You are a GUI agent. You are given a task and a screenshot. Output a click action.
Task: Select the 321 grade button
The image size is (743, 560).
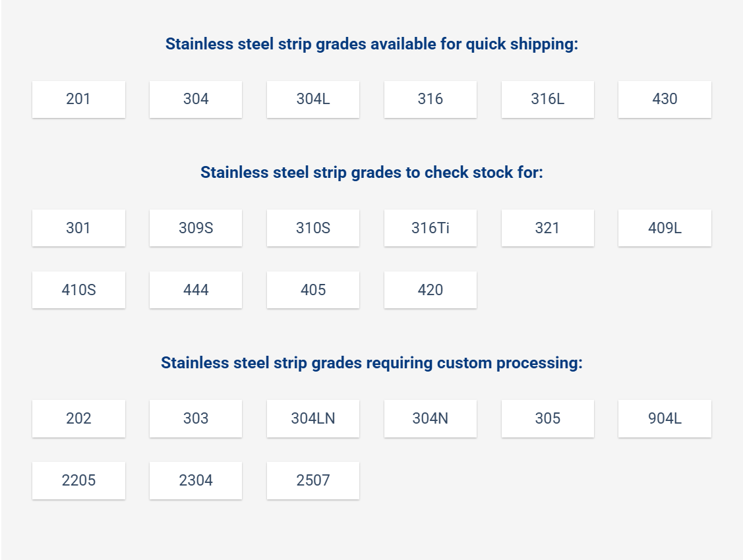click(x=547, y=228)
